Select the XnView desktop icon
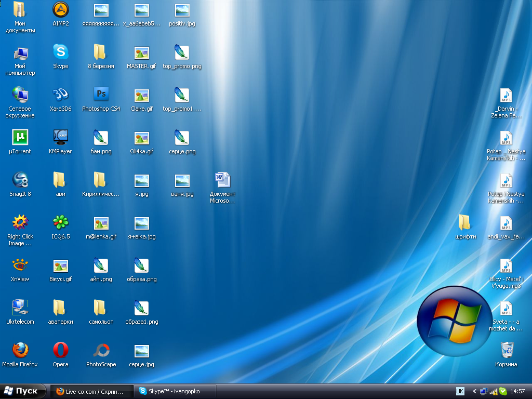 pos(20,265)
